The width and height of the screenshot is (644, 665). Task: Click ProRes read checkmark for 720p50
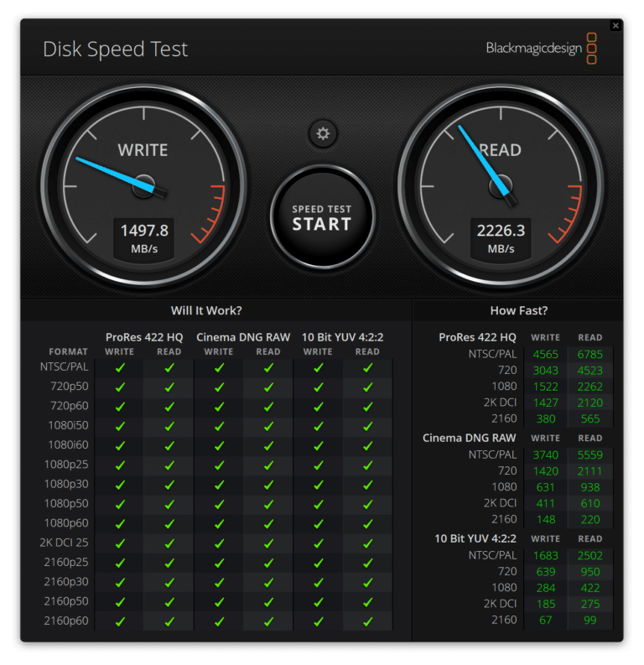click(x=169, y=387)
